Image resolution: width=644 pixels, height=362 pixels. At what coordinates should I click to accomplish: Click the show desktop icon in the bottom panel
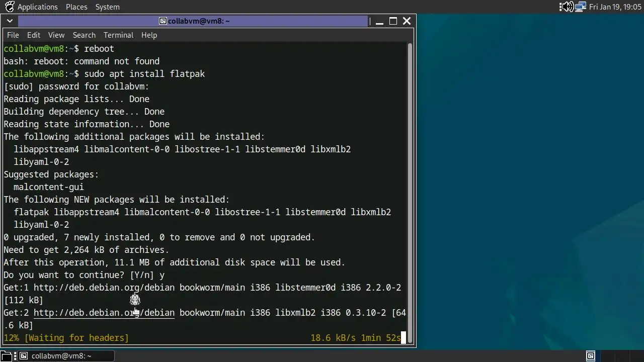(x=5, y=356)
